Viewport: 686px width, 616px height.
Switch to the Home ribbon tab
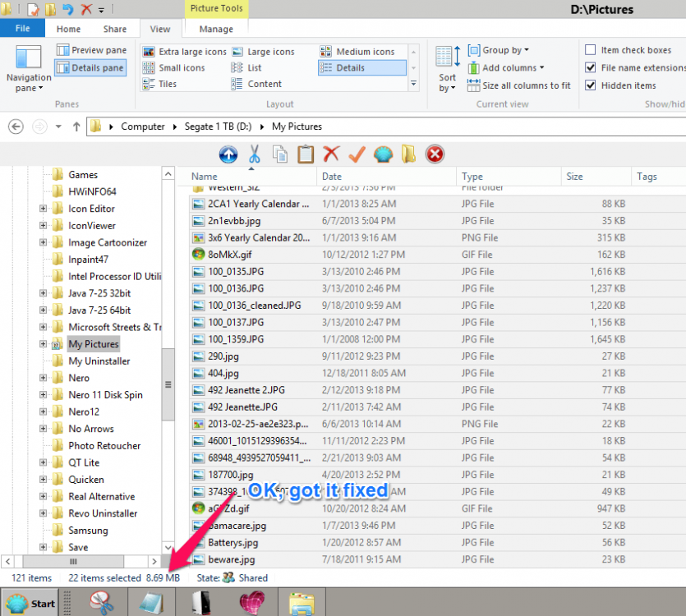pos(68,29)
